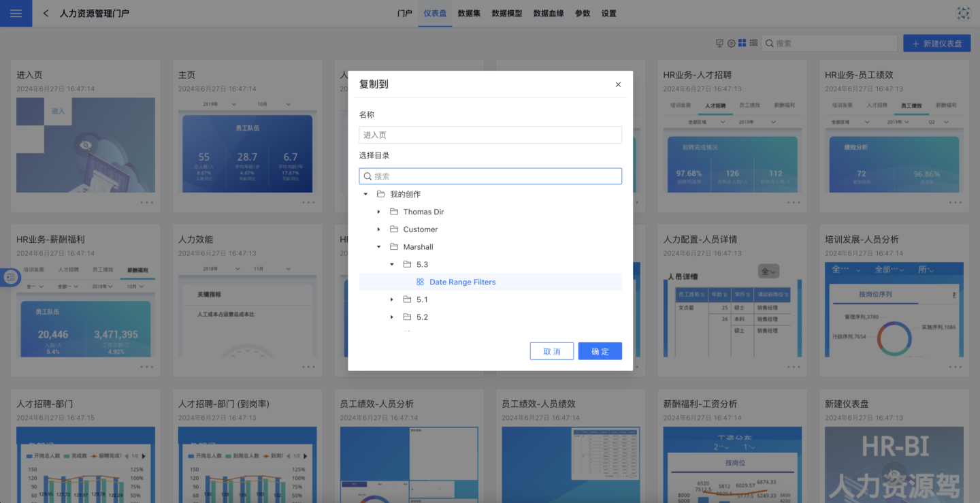
Task: Switch to card grid view
Action: (742, 43)
